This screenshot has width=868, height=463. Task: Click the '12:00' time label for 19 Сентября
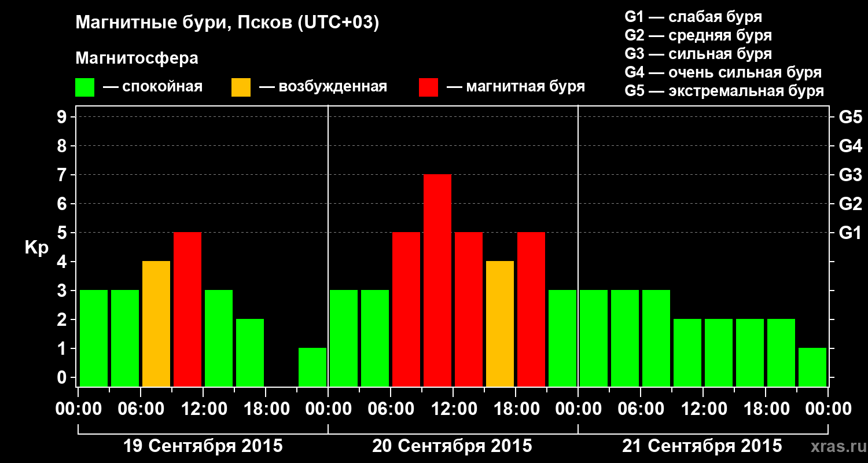203,409
